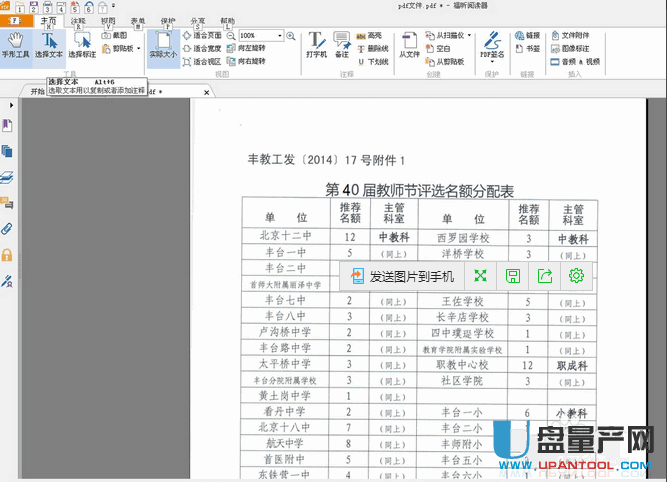667x482 pixels.
Task: Open the bookmarks panel in the left sidebar
Action: click(8, 125)
